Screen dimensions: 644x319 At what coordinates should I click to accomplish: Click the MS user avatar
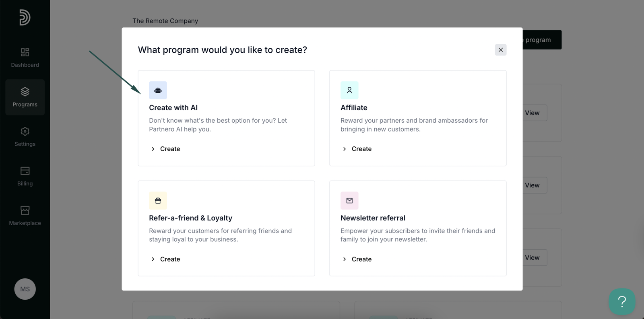[x=25, y=289]
